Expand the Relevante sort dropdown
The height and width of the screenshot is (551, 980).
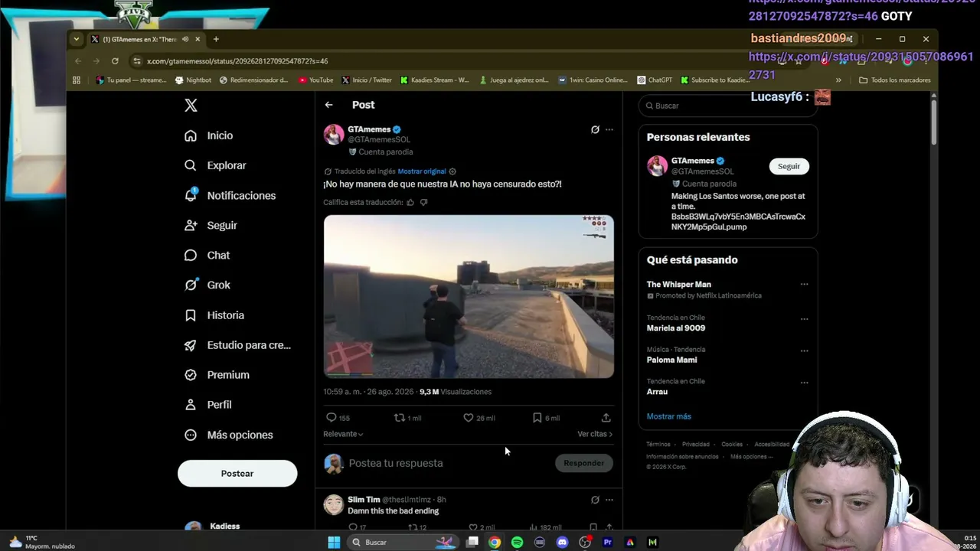coord(343,434)
